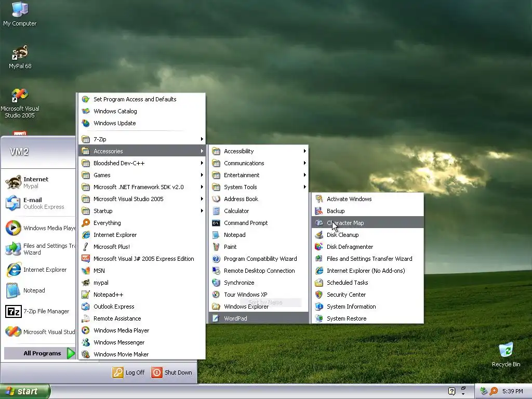Image resolution: width=532 pixels, height=399 pixels.
Task: Expand System Tools submenu
Action: click(259, 187)
